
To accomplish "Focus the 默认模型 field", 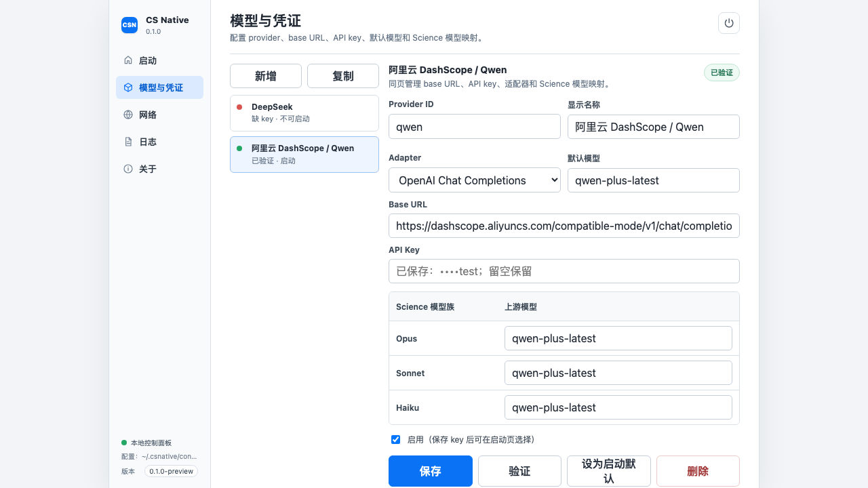I will 654,180.
